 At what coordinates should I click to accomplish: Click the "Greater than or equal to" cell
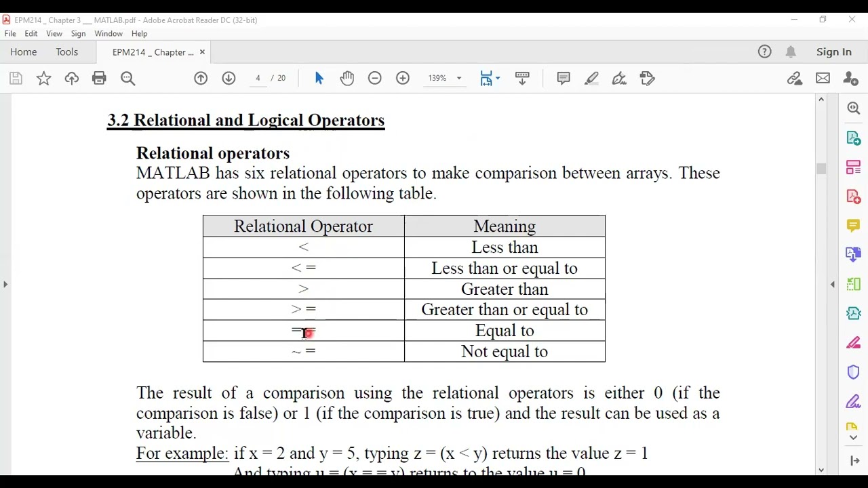[505, 310]
